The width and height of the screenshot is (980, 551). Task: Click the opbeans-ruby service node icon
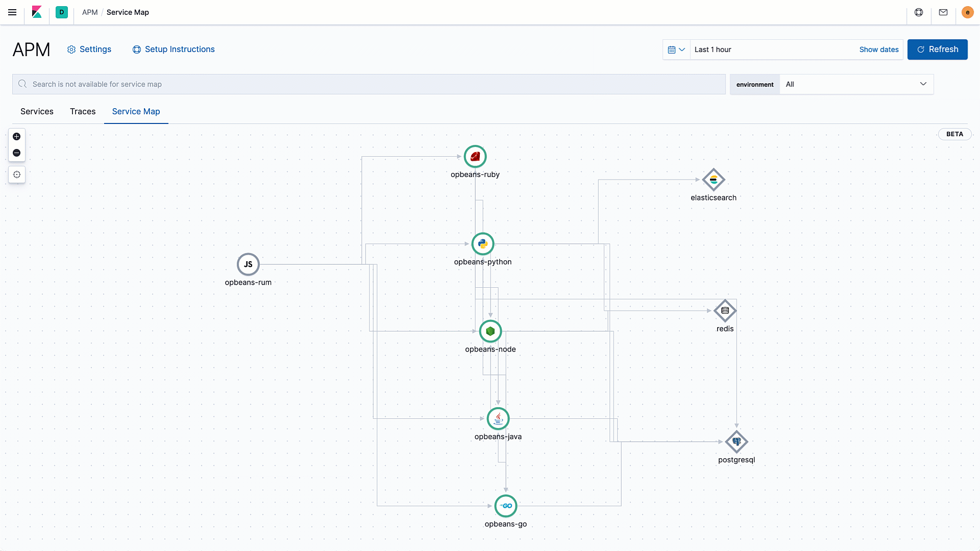pos(475,156)
